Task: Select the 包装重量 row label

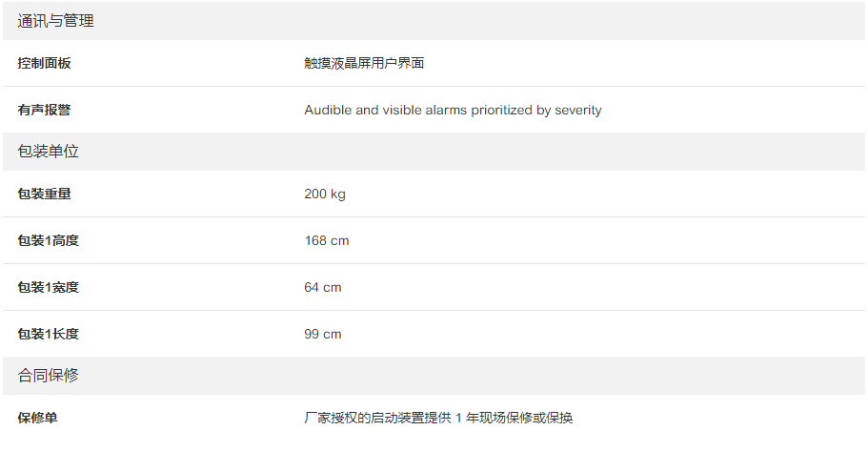Action: (44, 195)
